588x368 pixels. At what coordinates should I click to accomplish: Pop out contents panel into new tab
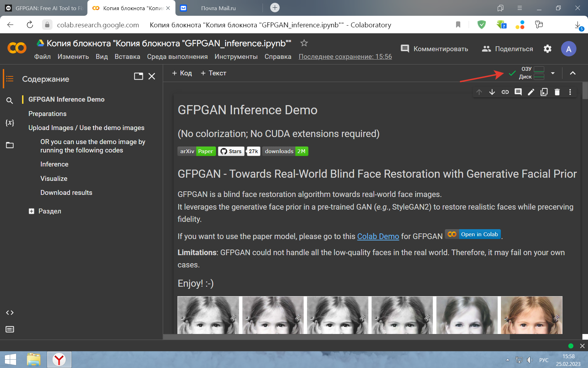click(x=139, y=76)
